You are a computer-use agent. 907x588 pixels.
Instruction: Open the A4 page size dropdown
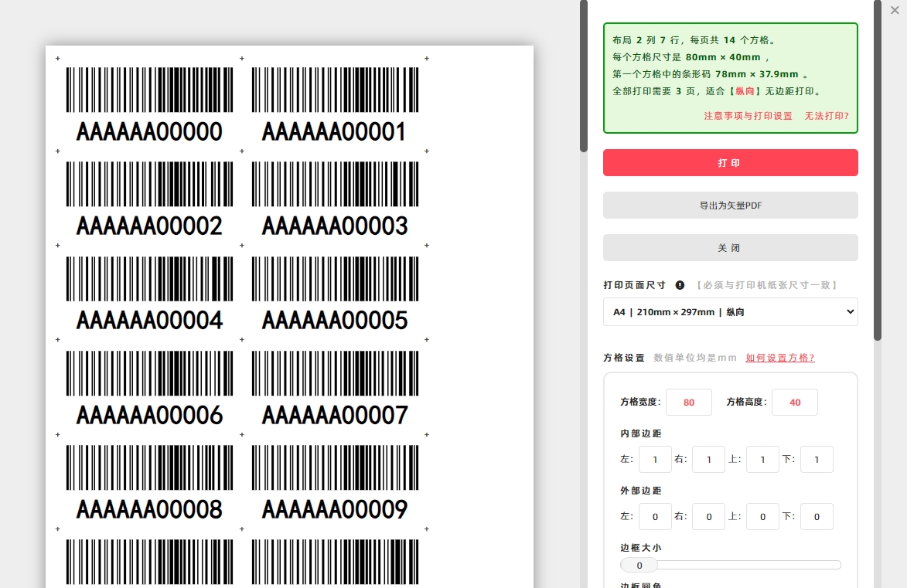click(x=730, y=311)
